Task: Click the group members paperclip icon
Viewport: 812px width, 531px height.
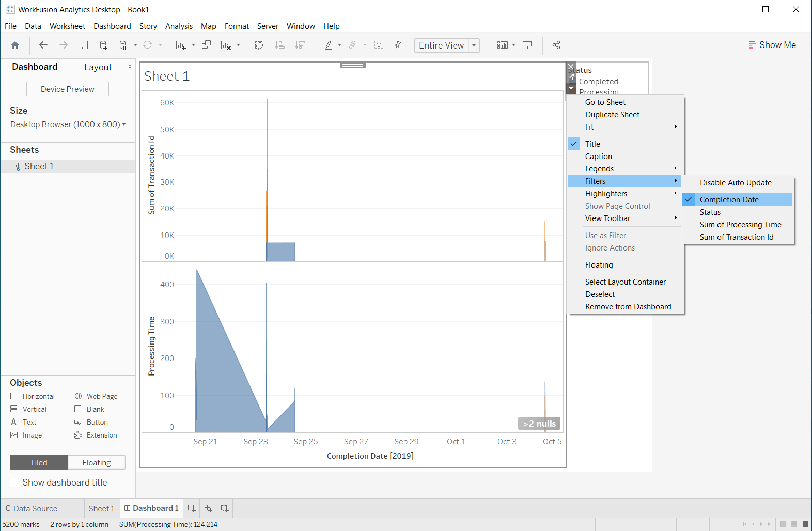Action: (353, 45)
